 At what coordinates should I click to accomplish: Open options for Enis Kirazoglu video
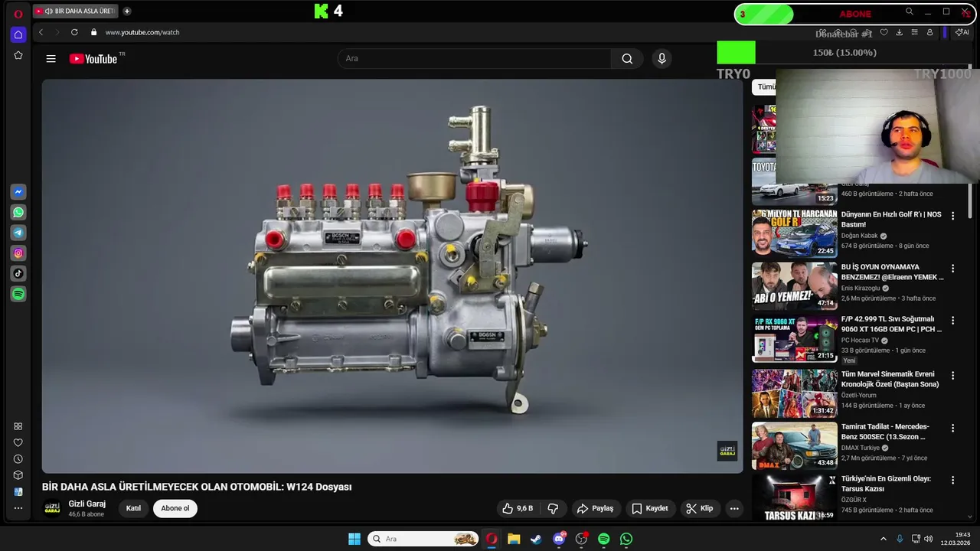[x=953, y=269]
